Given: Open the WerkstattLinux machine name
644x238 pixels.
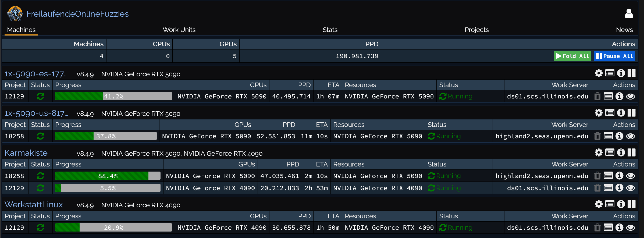Looking at the screenshot, I should [34, 204].
